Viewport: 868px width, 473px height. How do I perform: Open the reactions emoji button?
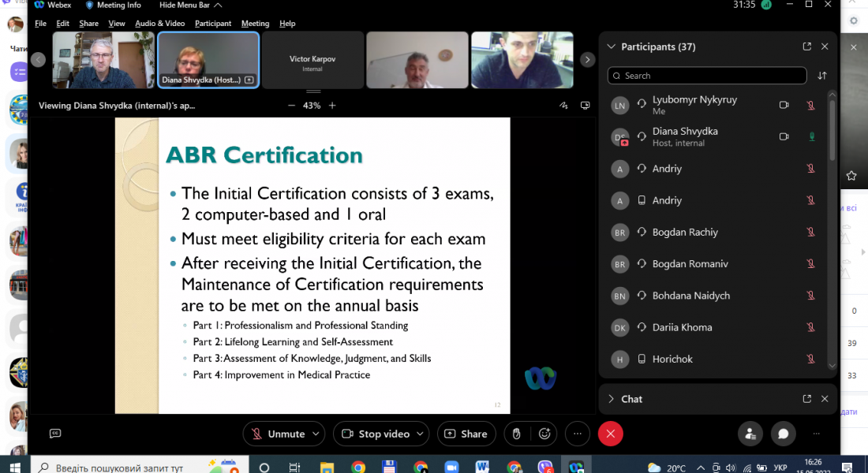tap(544, 434)
